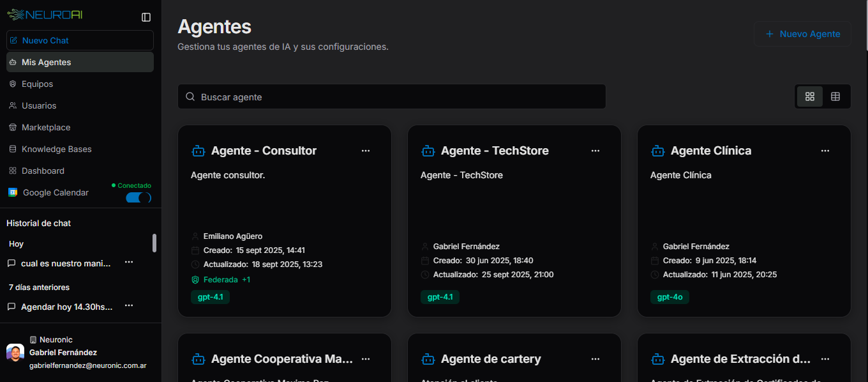Switch to table view layout
868x382 pixels.
coord(835,96)
